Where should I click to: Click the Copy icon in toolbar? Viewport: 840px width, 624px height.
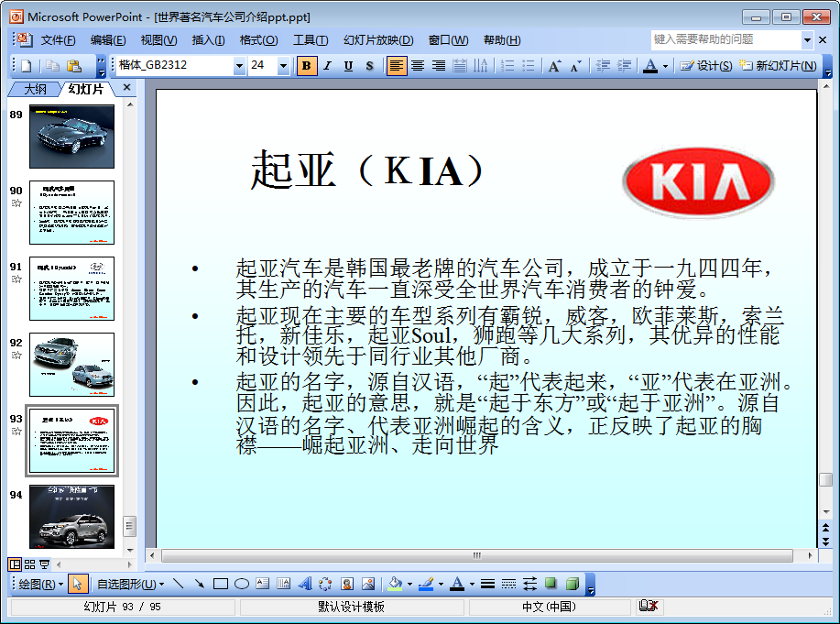(x=52, y=65)
